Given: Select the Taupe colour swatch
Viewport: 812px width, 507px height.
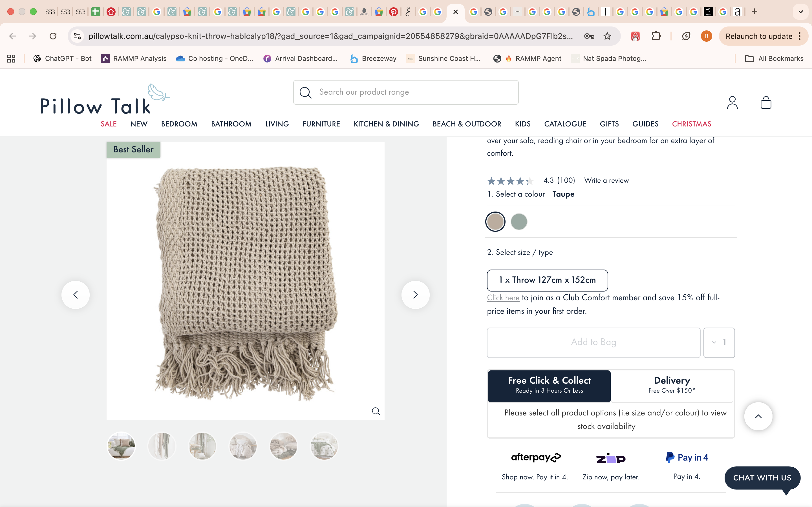Looking at the screenshot, I should [495, 222].
